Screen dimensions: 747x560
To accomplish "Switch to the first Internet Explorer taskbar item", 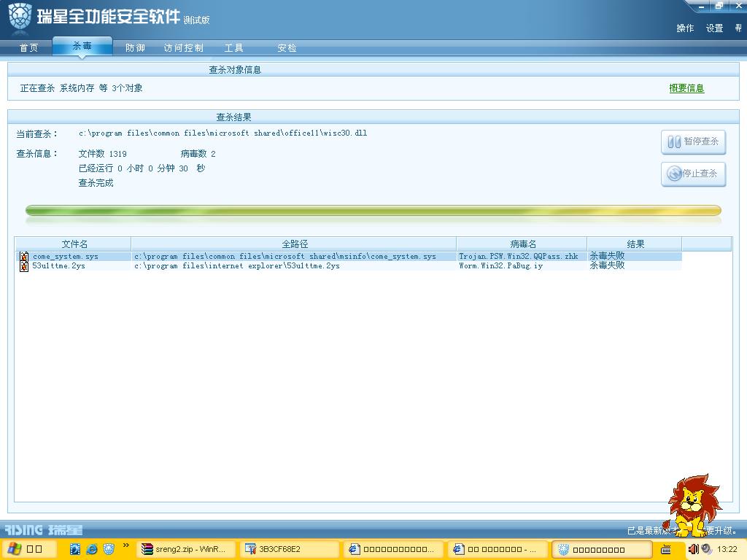I will click(393, 549).
